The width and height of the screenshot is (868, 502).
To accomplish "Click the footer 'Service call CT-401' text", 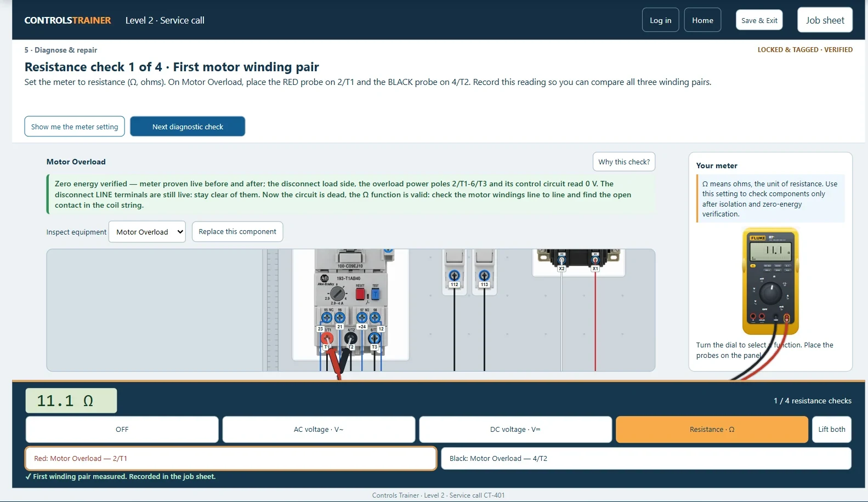I will [477, 495].
